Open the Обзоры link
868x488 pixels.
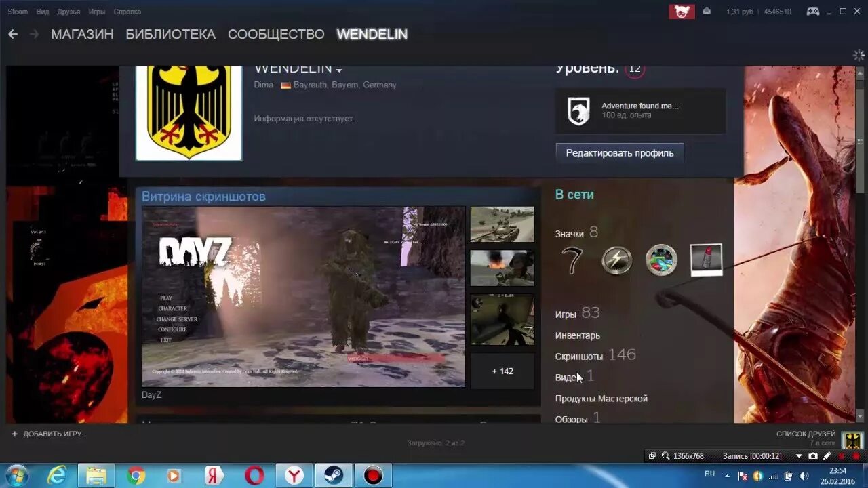pyautogui.click(x=578, y=419)
